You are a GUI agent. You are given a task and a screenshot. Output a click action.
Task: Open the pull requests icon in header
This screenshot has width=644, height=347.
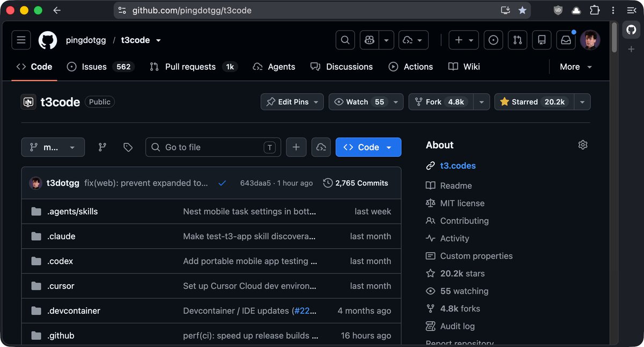[x=517, y=40]
